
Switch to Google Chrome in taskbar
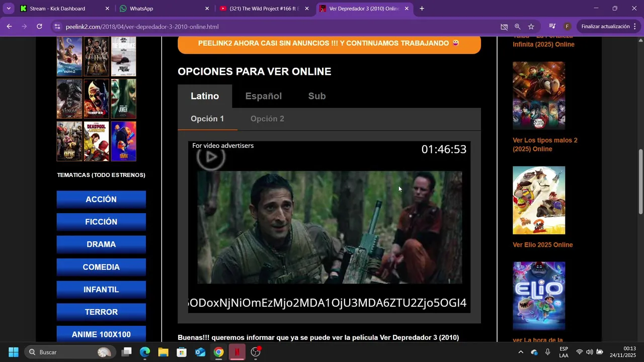[218, 352]
